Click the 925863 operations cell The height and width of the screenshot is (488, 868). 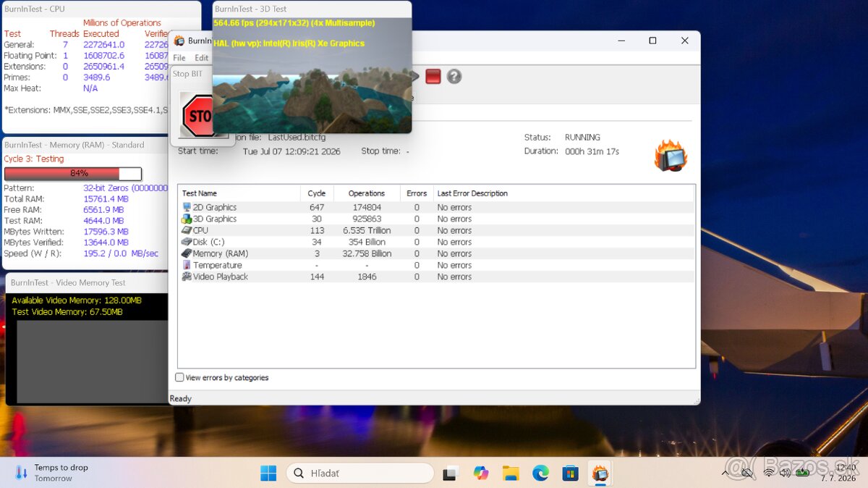367,219
